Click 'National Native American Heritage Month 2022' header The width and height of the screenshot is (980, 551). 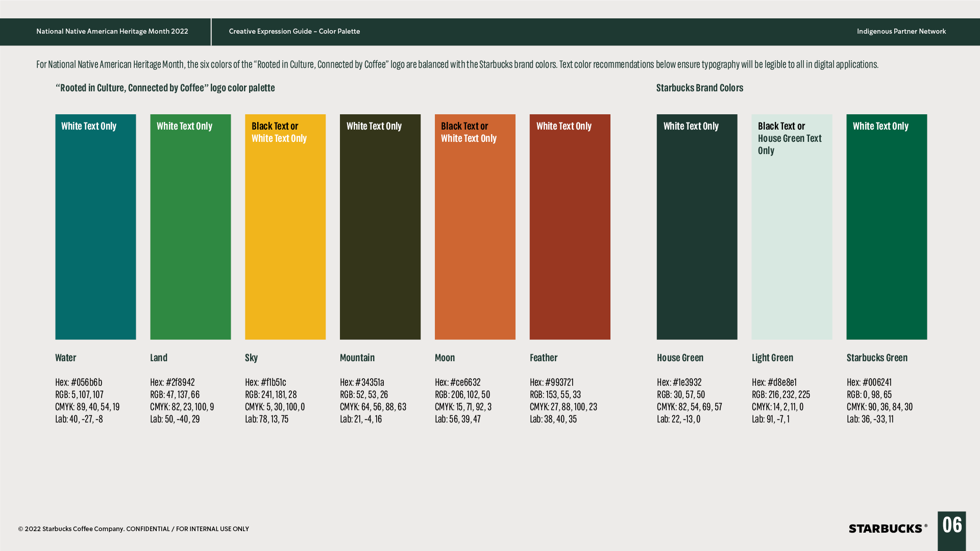tap(112, 32)
